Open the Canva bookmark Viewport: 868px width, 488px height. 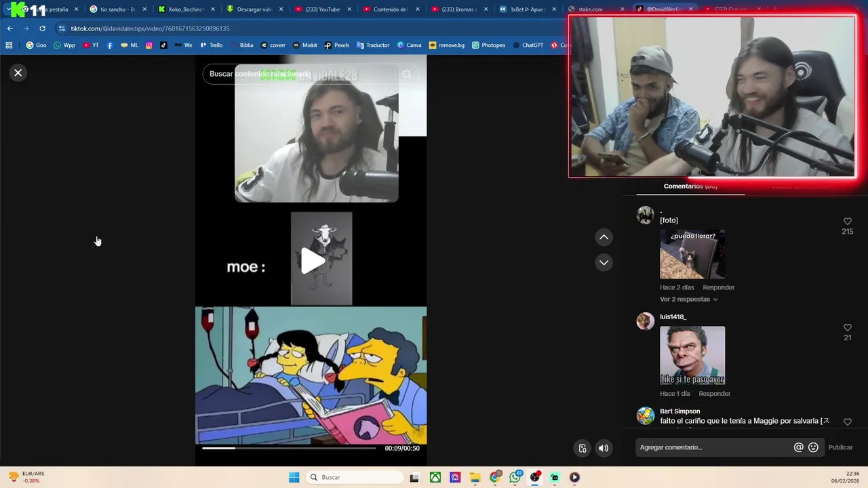pos(409,45)
